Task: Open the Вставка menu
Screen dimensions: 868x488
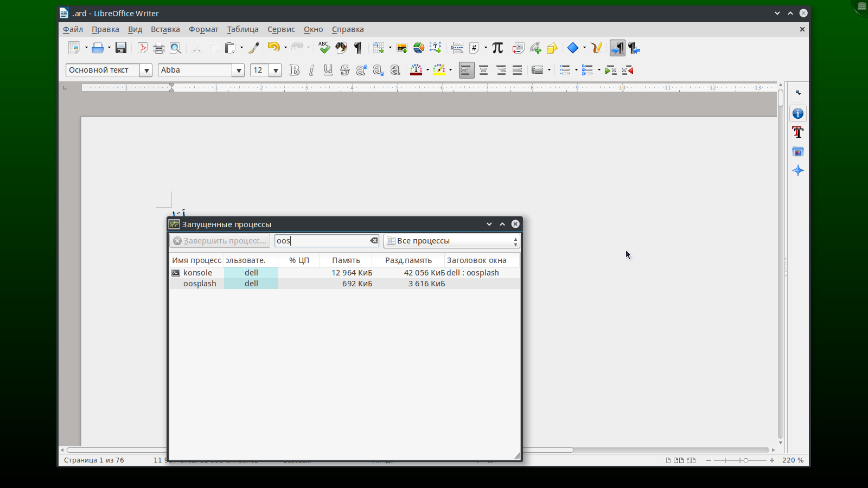Action: click(165, 29)
